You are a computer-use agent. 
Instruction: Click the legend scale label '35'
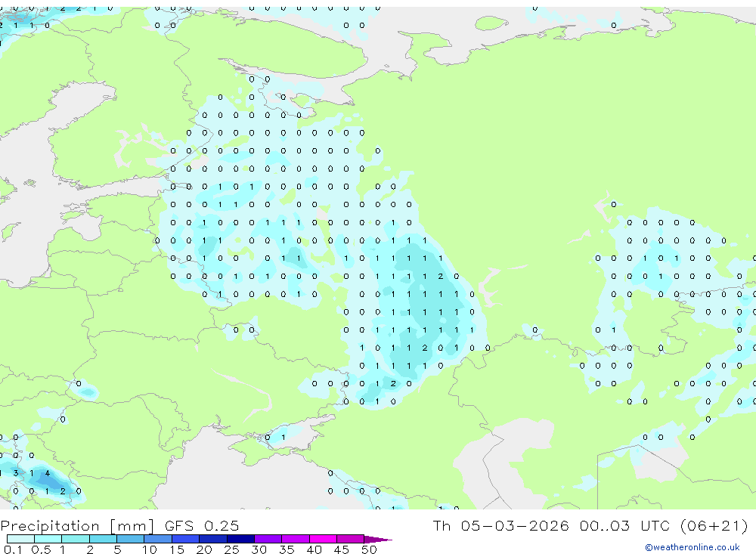(287, 549)
